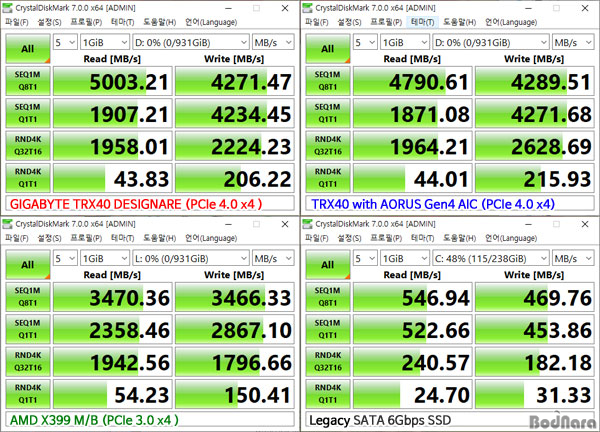Start RND4K Q1T1 test in AORUS Gen4 AIC window
This screenshot has height=432, width=600.
[328, 178]
